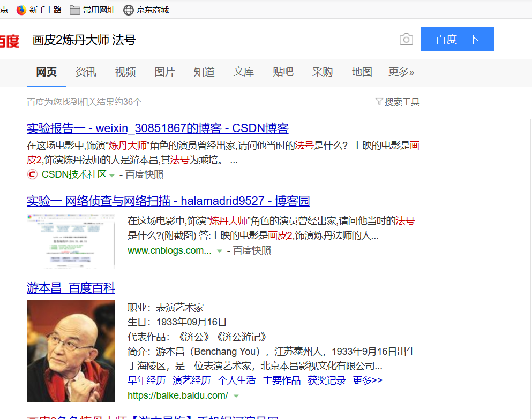This screenshot has height=419, width=532.
Task: Open the 游本昌_百度百科 result
Action: pos(71,288)
